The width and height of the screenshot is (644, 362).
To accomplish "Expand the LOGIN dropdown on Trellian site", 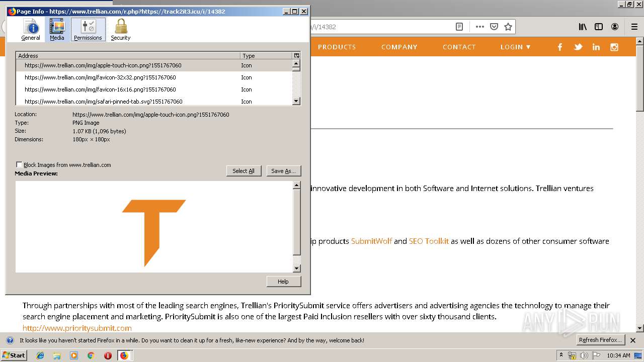I will pos(516,47).
